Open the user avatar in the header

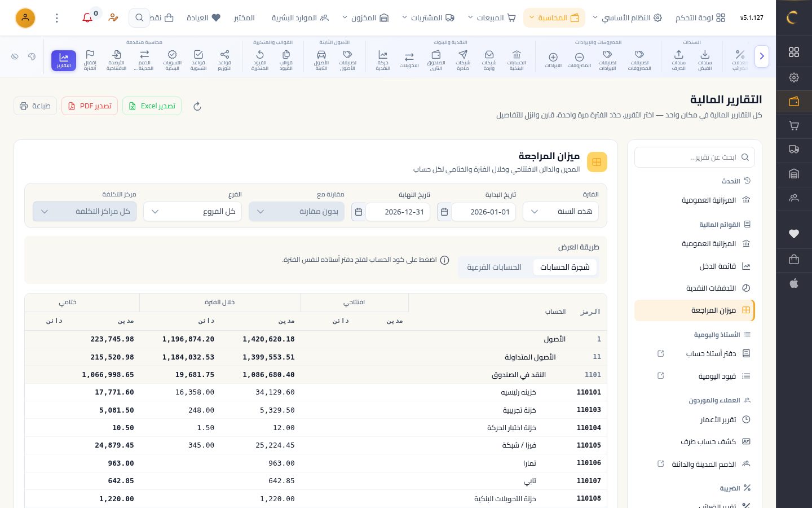(25, 18)
